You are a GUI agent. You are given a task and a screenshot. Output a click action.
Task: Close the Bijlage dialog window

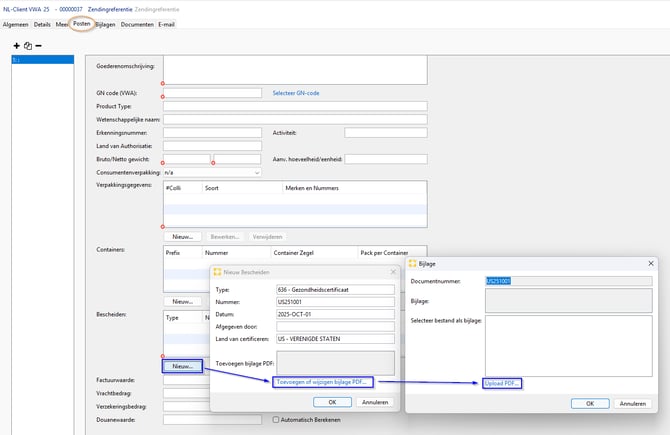[651, 263]
